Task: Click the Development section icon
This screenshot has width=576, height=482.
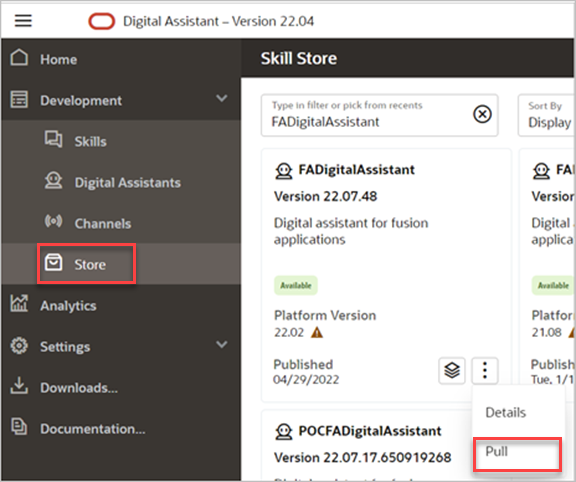Action: click(x=19, y=100)
